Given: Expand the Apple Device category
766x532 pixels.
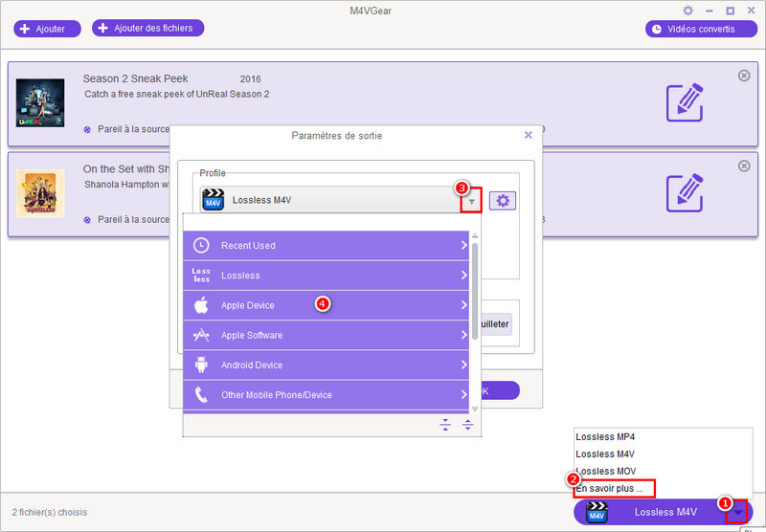Looking at the screenshot, I should (330, 305).
